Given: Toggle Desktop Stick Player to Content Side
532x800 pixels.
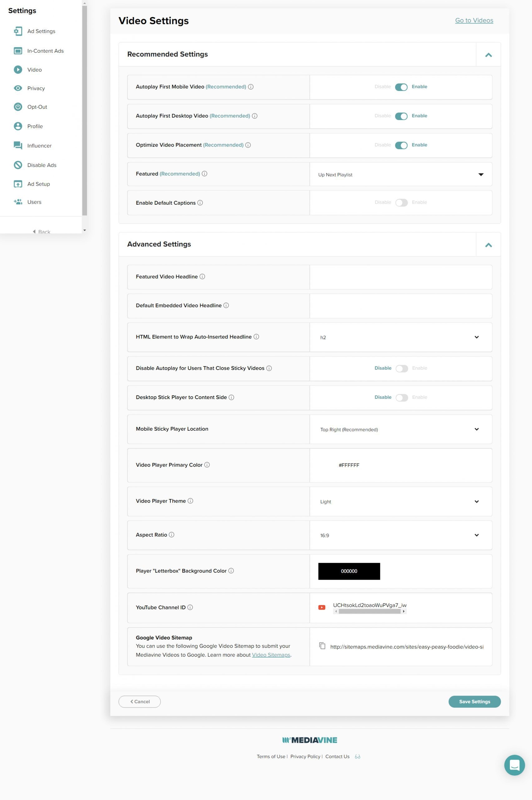Looking at the screenshot, I should click(402, 398).
